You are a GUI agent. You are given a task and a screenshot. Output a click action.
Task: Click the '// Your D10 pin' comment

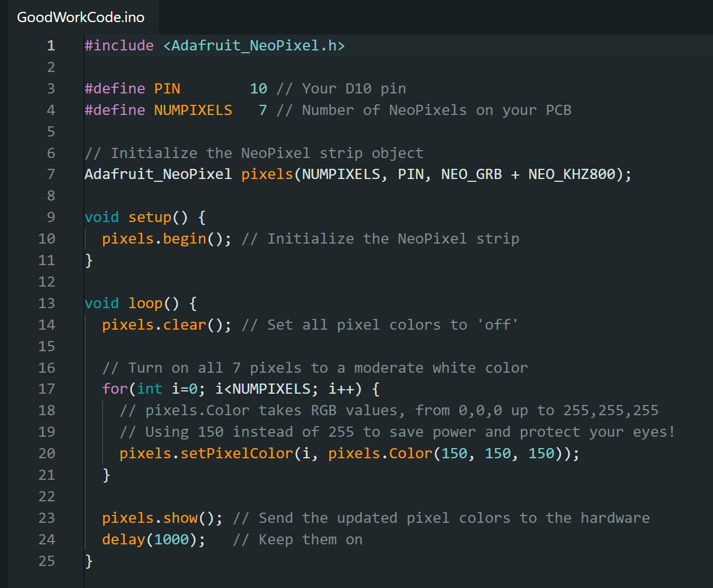point(341,88)
